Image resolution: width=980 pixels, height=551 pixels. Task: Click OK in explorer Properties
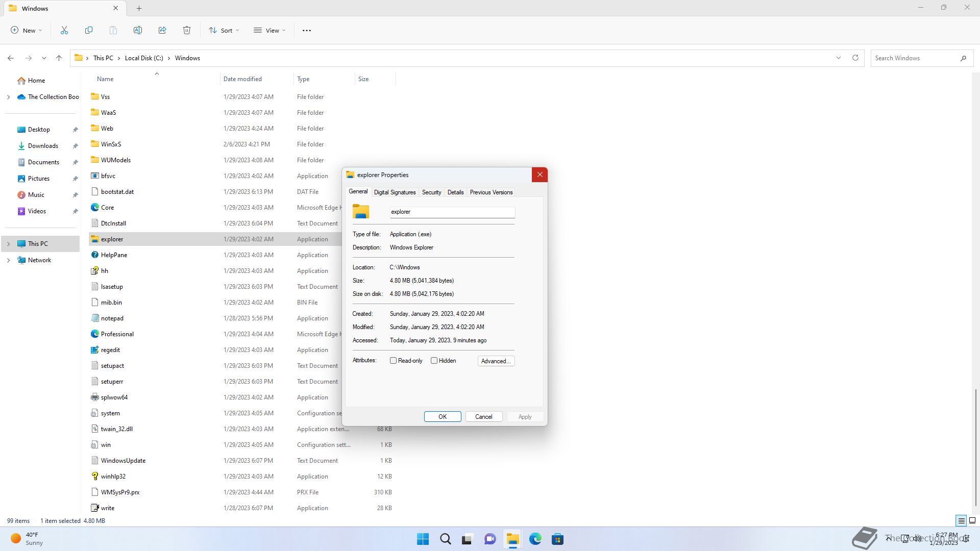pos(443,417)
